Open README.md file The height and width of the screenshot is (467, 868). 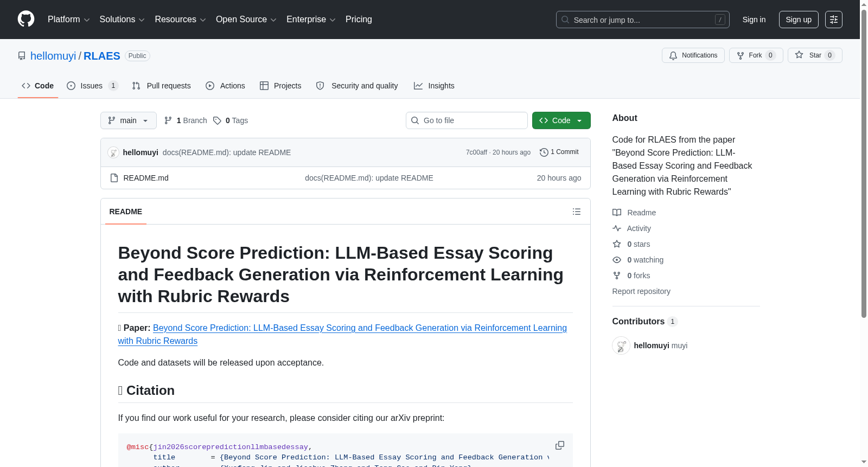click(x=146, y=178)
